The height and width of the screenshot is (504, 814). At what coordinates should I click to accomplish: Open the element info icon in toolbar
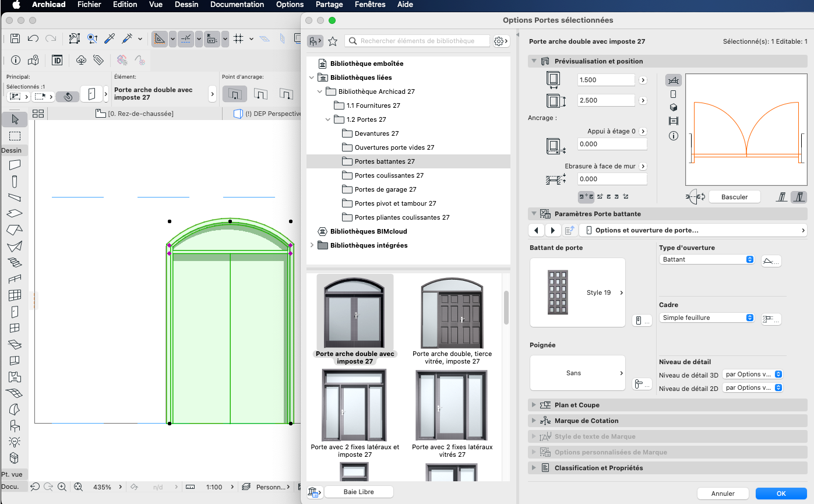[x=16, y=60]
